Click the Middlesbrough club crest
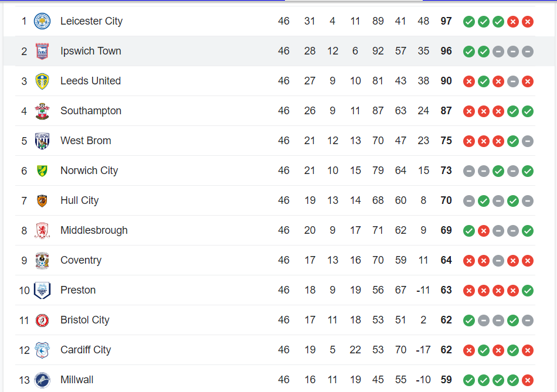Screen dimensions: 557x392 (x=42, y=231)
